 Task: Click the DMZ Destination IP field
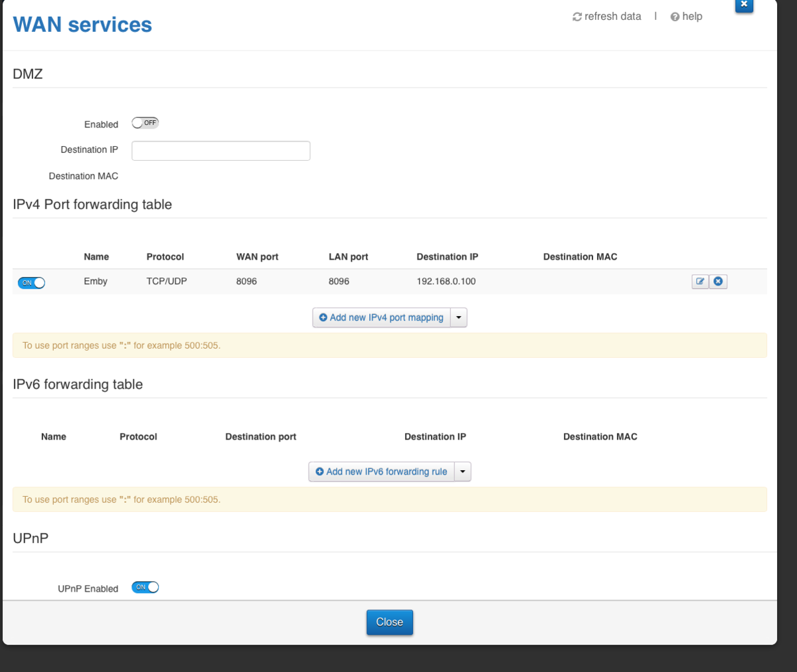pyautogui.click(x=221, y=151)
